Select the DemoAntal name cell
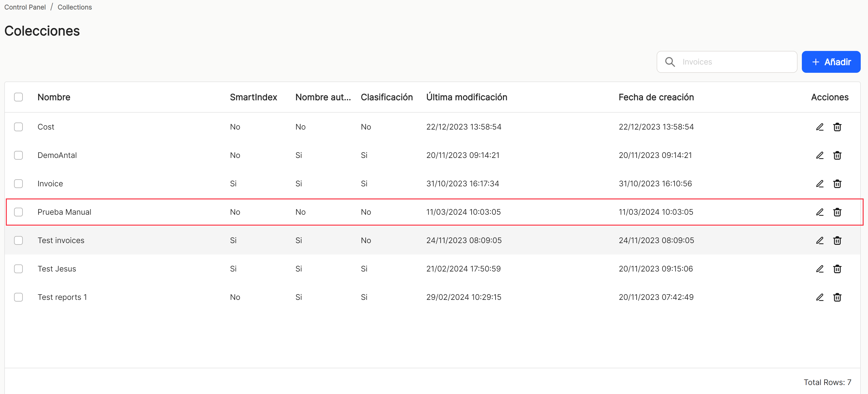Viewport: 868px width, 394px height. click(x=57, y=155)
